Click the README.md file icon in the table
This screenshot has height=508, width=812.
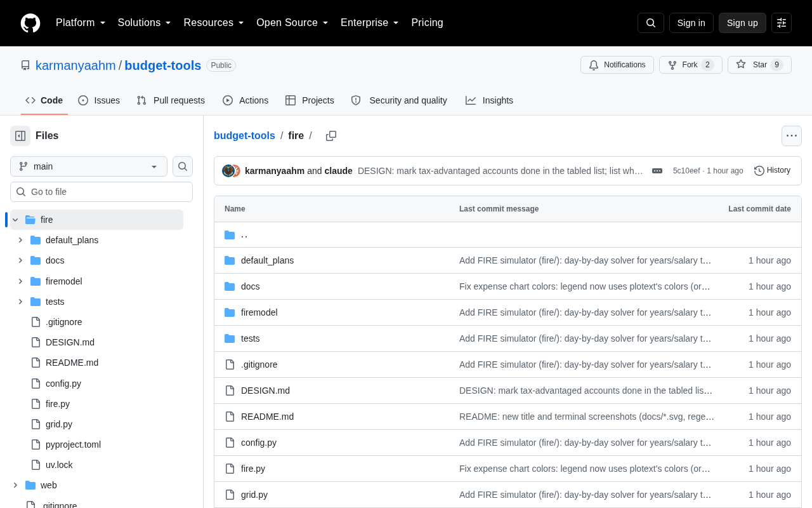click(x=230, y=417)
